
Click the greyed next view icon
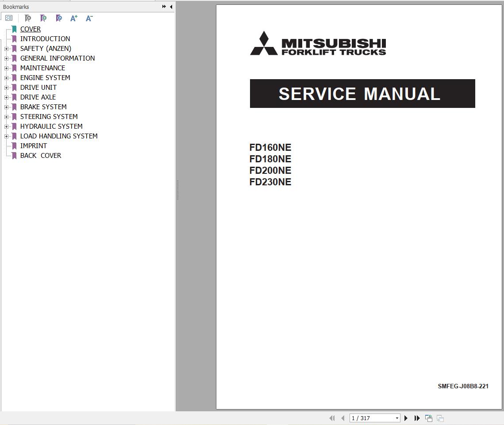click(440, 418)
